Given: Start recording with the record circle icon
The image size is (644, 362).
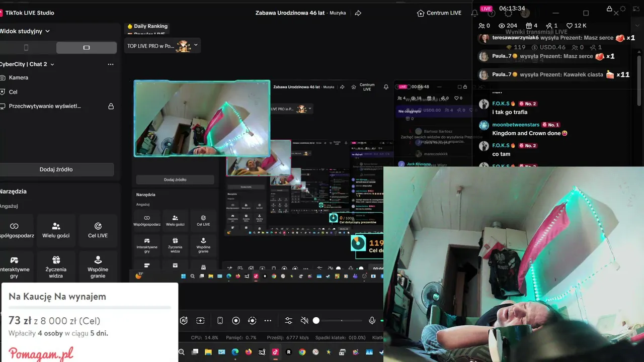Looking at the screenshot, I should click(236, 321).
